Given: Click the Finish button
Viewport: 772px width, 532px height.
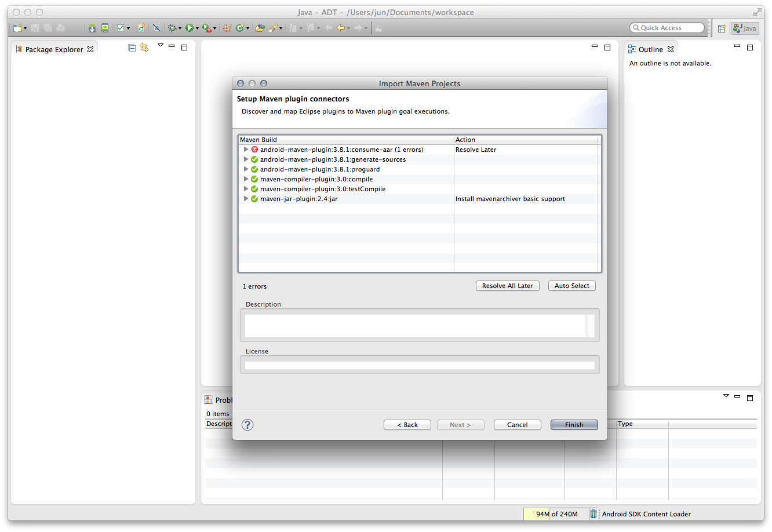Looking at the screenshot, I should tap(574, 425).
